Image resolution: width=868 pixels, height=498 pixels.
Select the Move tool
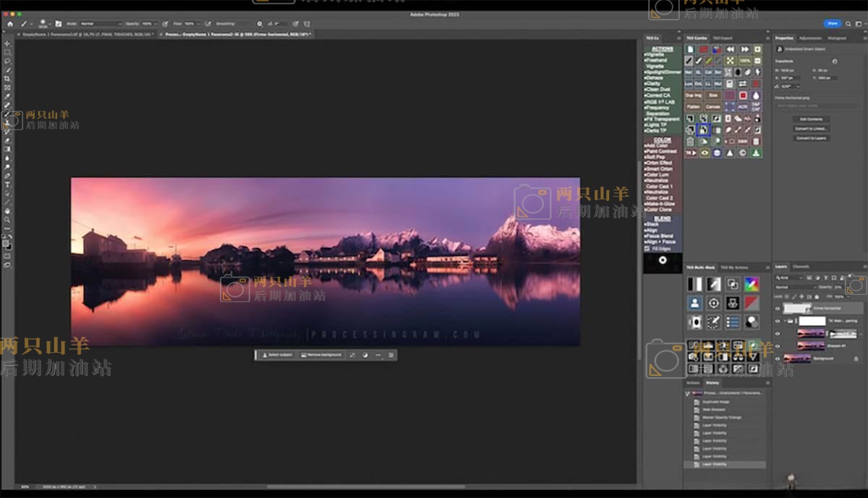(x=7, y=44)
